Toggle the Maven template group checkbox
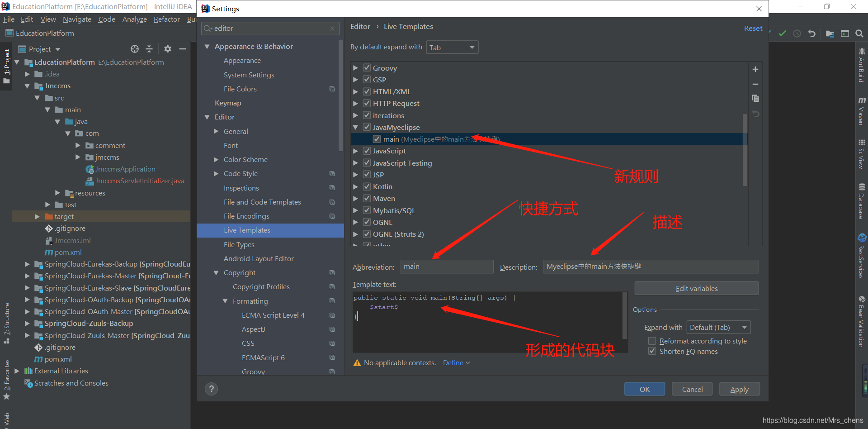This screenshot has width=868, height=429. (x=367, y=198)
